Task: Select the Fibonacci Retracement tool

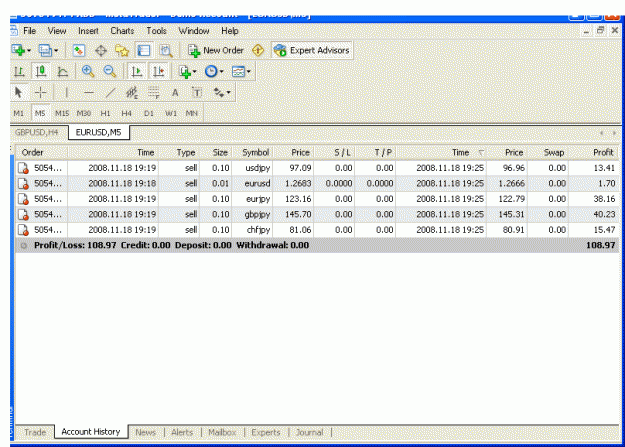Action: point(154,93)
